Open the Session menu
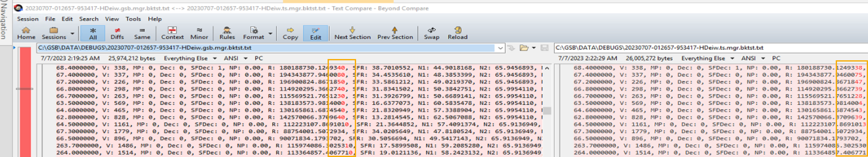 pos(28,19)
